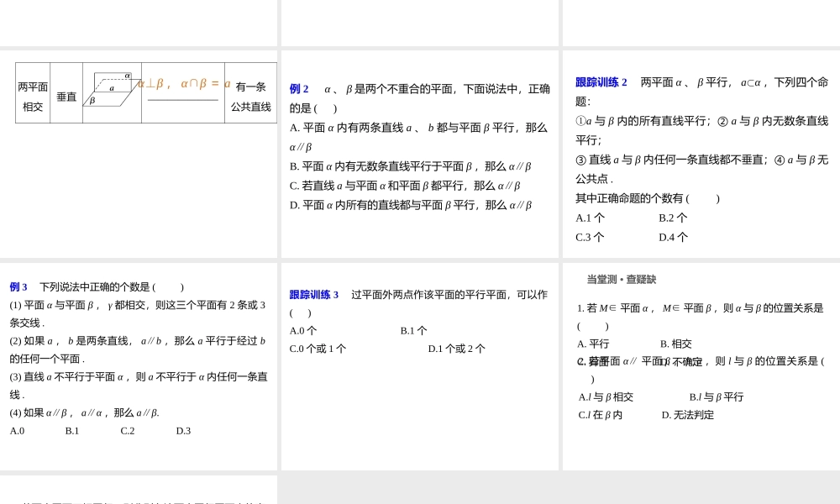Choose answer A.1 个 in 跟踪训练 2
The image size is (840, 504).
pyautogui.click(x=590, y=218)
